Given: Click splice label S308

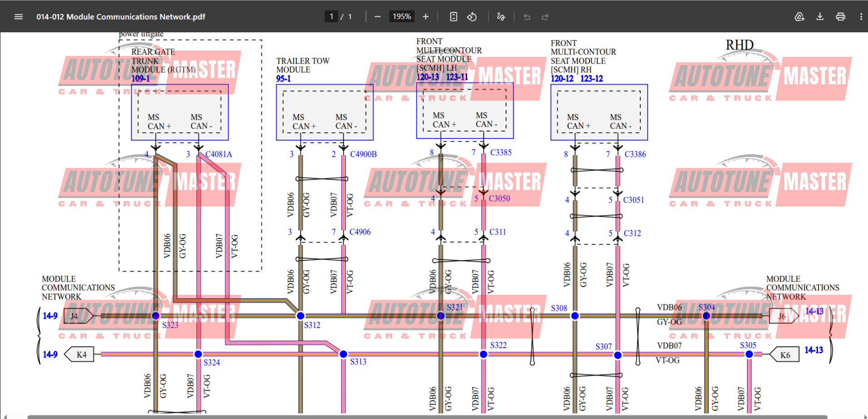Looking at the screenshot, I should 559,308.
